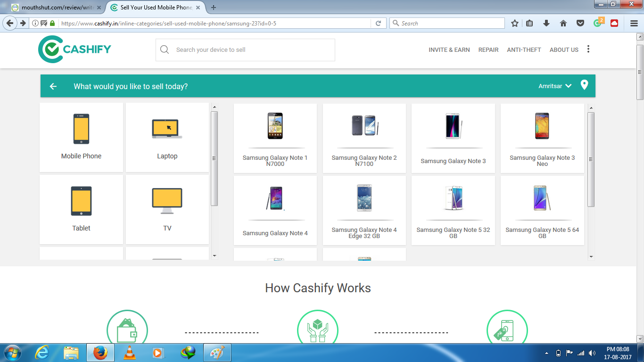Choose Samsung Galaxy Note 3 Neo
Image resolution: width=644 pixels, height=362 pixels.
542,138
